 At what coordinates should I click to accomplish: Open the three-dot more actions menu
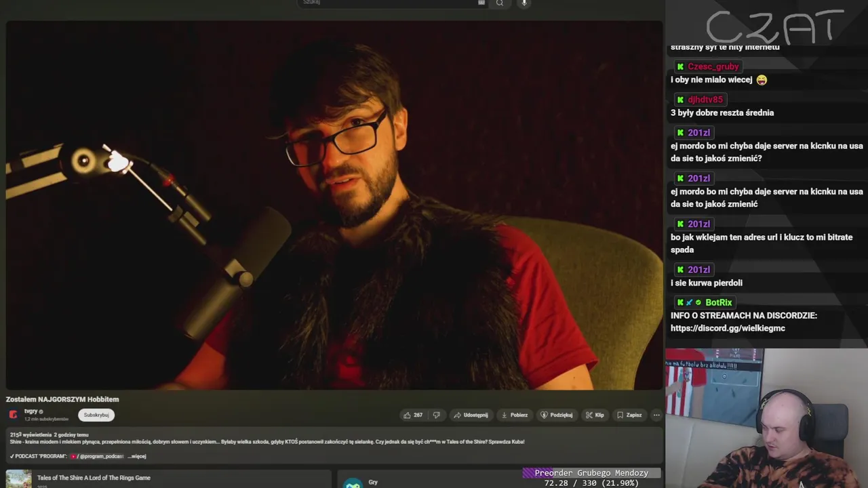pyautogui.click(x=656, y=415)
